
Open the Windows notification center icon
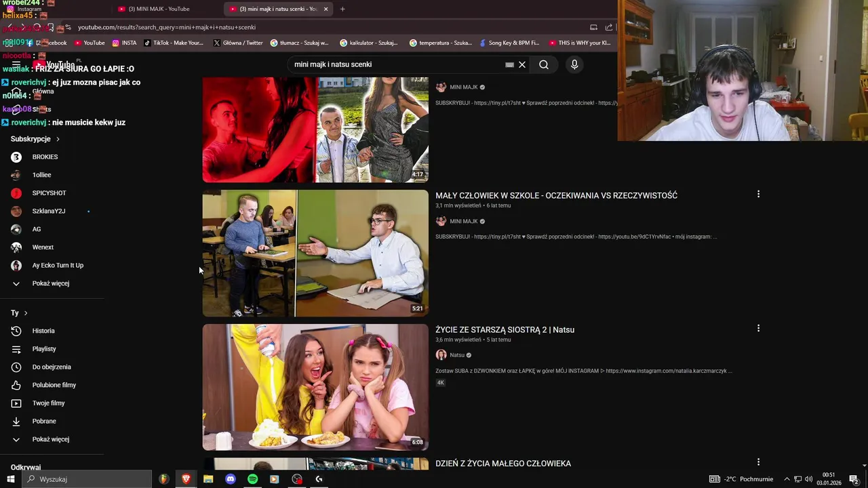[854, 479]
